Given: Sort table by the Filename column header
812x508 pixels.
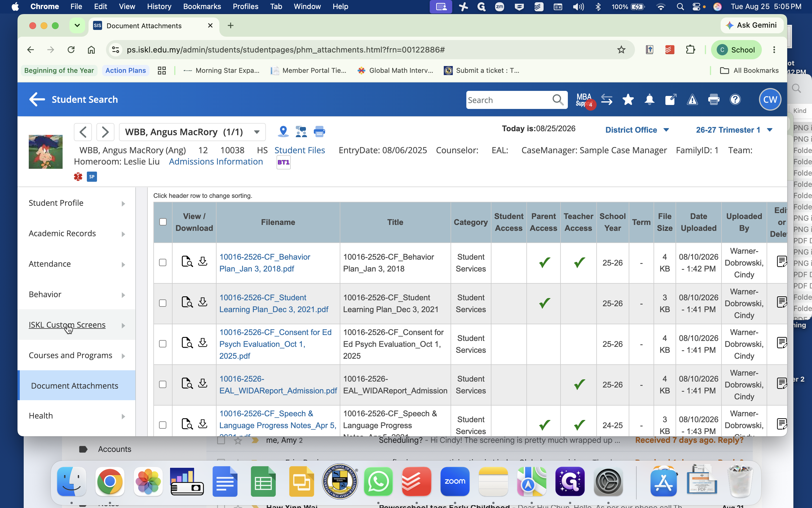Looking at the screenshot, I should pos(278,222).
